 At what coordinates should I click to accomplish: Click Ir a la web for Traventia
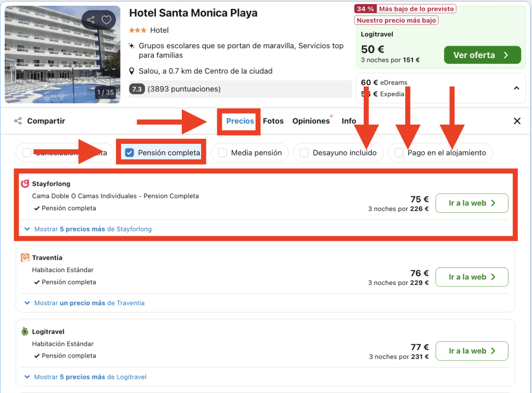[x=471, y=277]
